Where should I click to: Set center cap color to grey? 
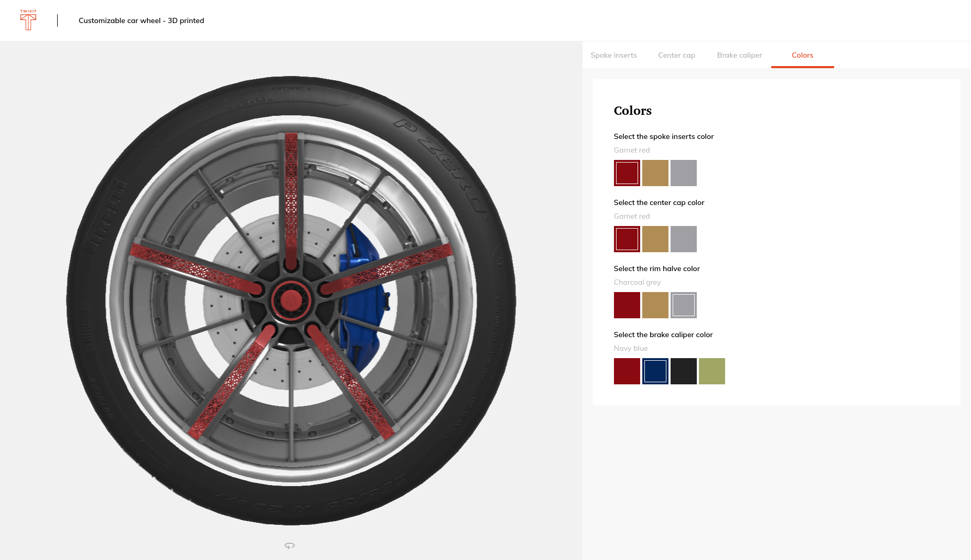683,239
